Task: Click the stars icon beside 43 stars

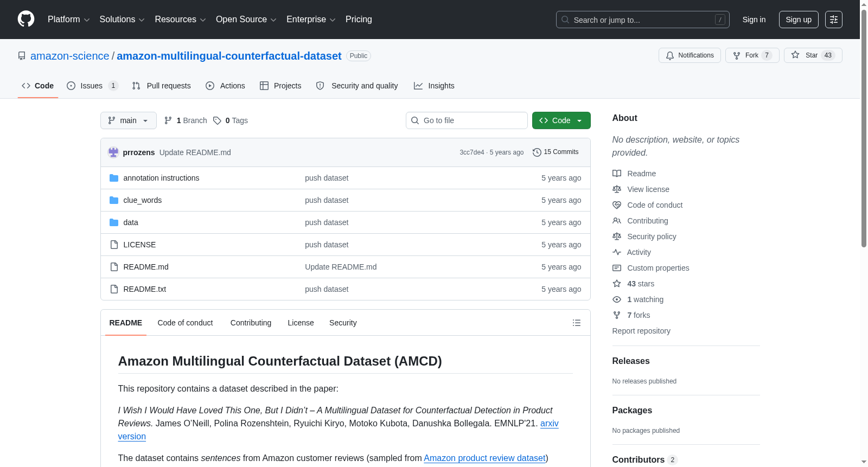Action: tap(617, 284)
